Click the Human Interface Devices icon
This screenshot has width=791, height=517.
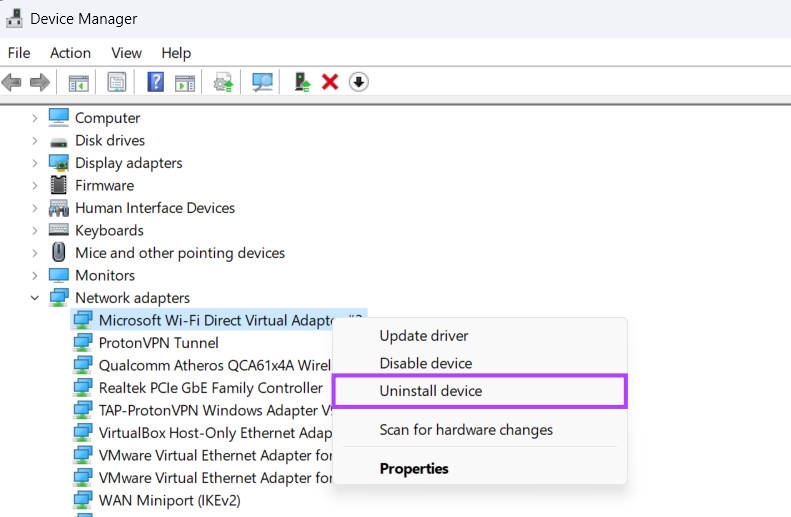(x=59, y=208)
